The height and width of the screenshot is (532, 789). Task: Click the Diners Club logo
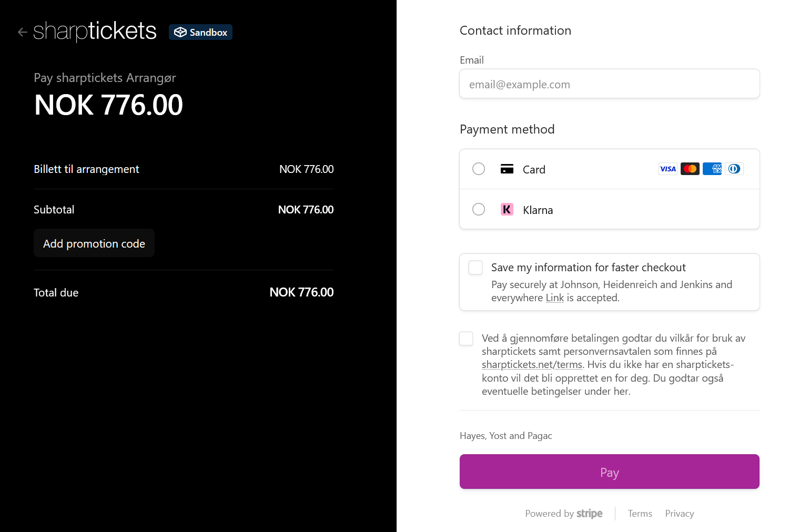pyautogui.click(x=734, y=169)
